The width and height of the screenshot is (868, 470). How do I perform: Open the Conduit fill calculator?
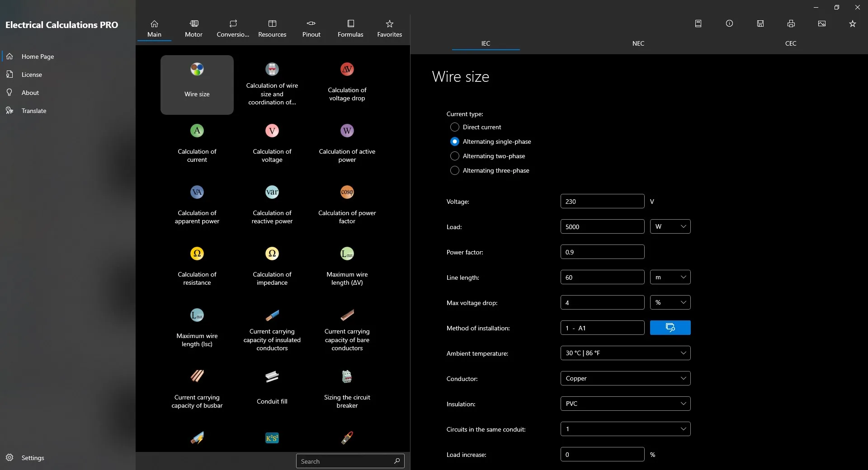[x=272, y=392]
